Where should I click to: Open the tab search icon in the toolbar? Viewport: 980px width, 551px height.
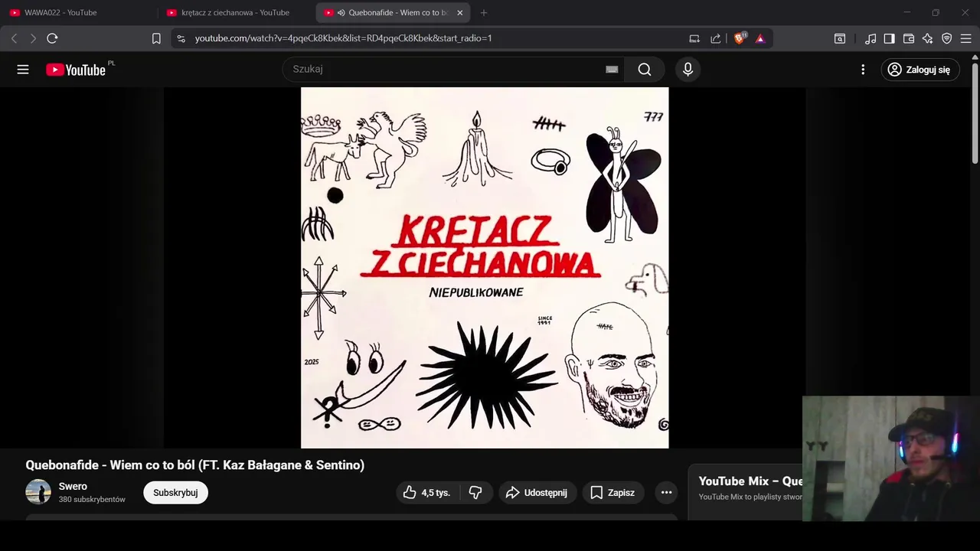tap(840, 38)
